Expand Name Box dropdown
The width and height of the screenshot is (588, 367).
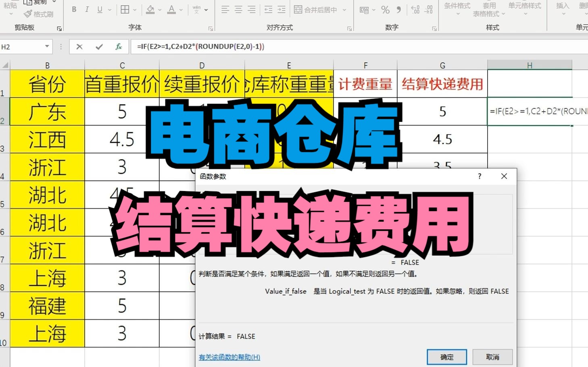coord(47,47)
